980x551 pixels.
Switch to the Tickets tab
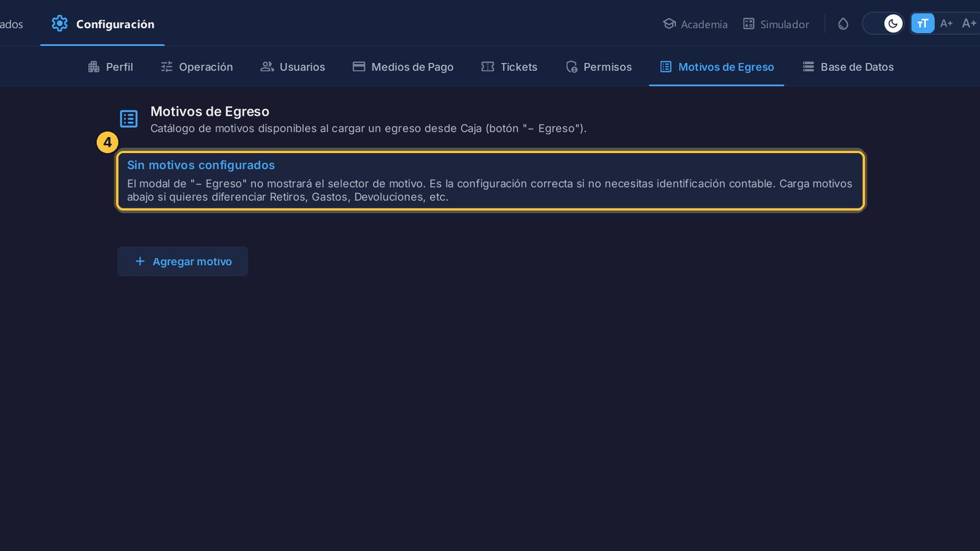[509, 67]
